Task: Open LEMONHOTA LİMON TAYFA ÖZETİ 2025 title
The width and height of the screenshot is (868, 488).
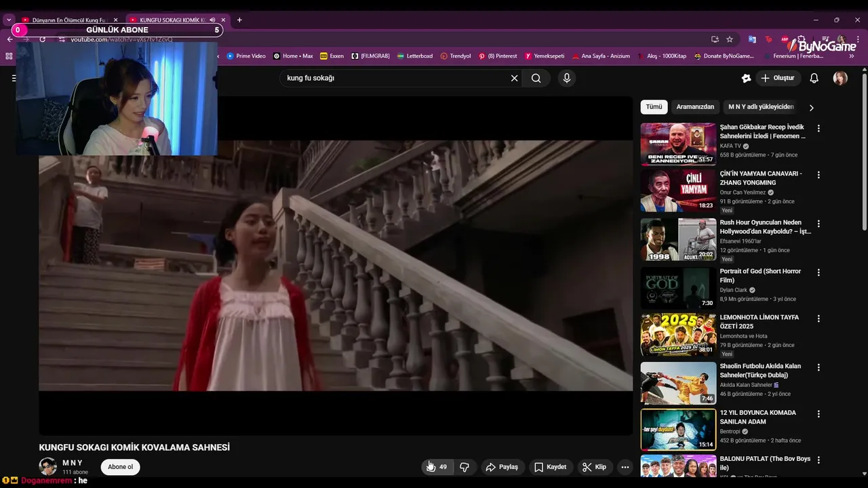Action: coord(759,322)
